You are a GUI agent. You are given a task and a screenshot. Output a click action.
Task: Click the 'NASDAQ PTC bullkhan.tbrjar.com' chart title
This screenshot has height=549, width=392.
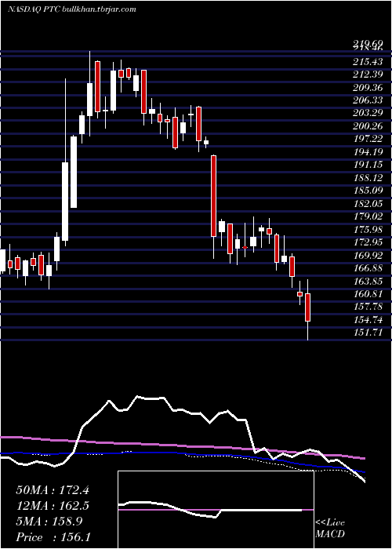(x=72, y=9)
